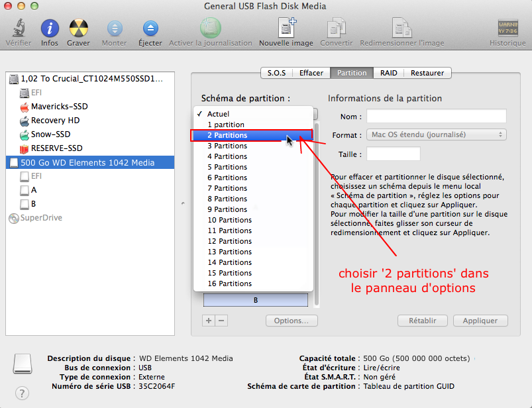Choose 2 Partitions from the list

tap(227, 135)
